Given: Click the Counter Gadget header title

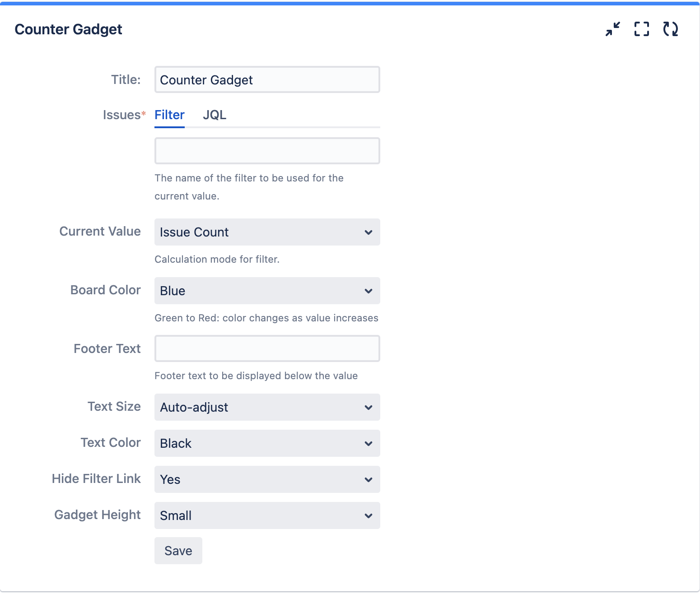Looking at the screenshot, I should click(68, 29).
